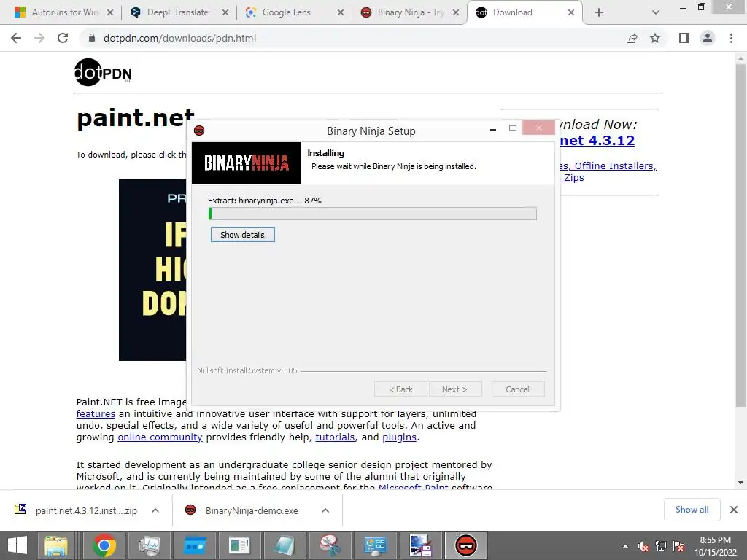747x560 pixels.
Task: Open a new browser tab
Action: 599,13
